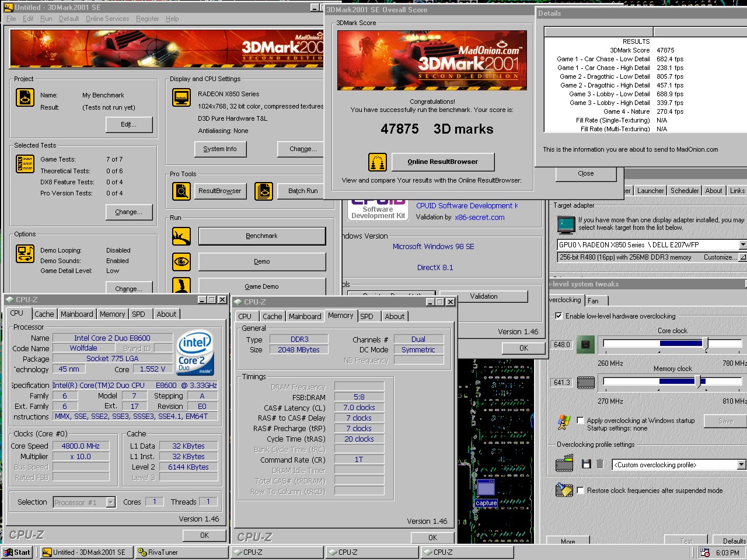Click the Batch Run button
This screenshot has height=560, width=747.
[x=303, y=191]
